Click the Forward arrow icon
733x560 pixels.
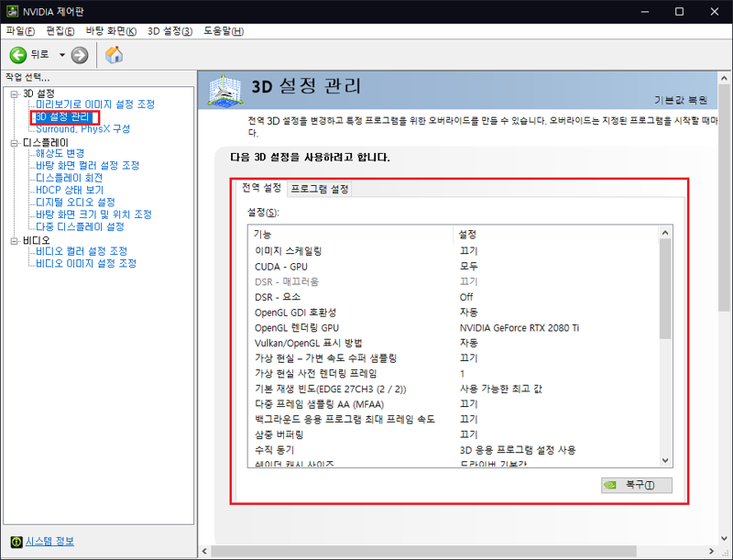pos(80,55)
